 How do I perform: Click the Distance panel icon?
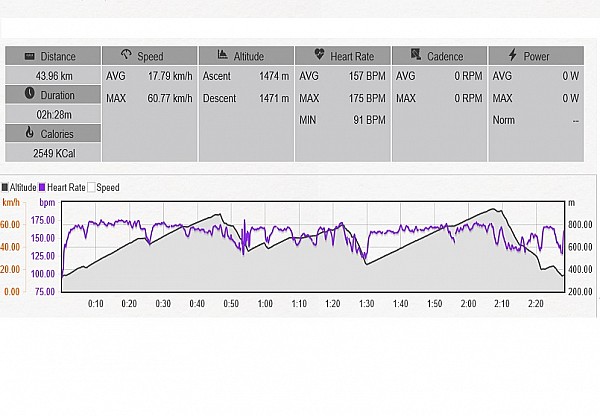pos(29,56)
